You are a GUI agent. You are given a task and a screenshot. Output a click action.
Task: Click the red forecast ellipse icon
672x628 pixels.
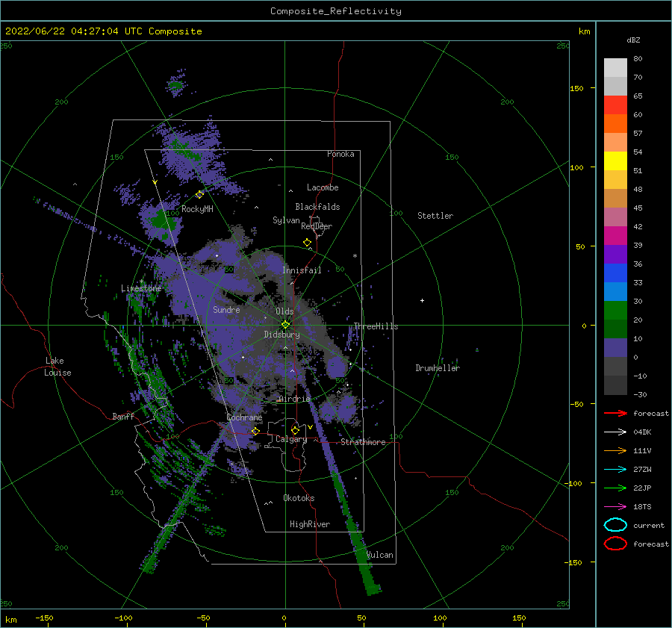(615, 544)
